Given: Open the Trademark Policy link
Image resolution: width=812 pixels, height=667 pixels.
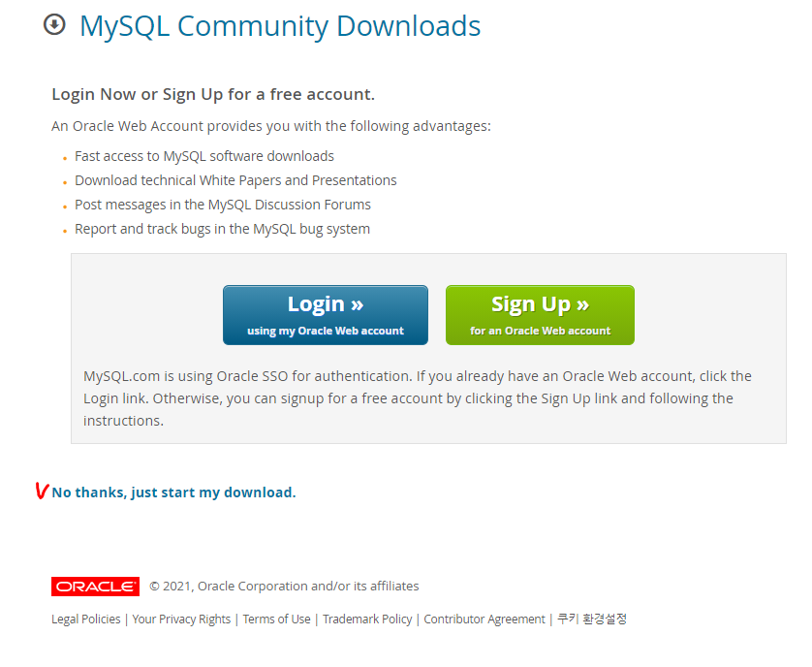Looking at the screenshot, I should click(367, 619).
